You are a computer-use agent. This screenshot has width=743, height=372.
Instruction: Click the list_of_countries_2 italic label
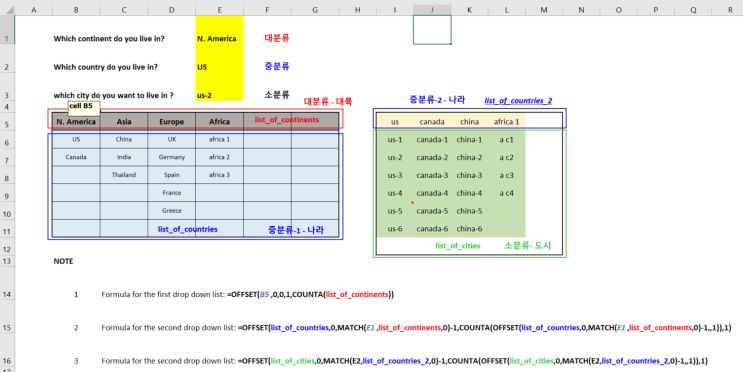coord(518,101)
